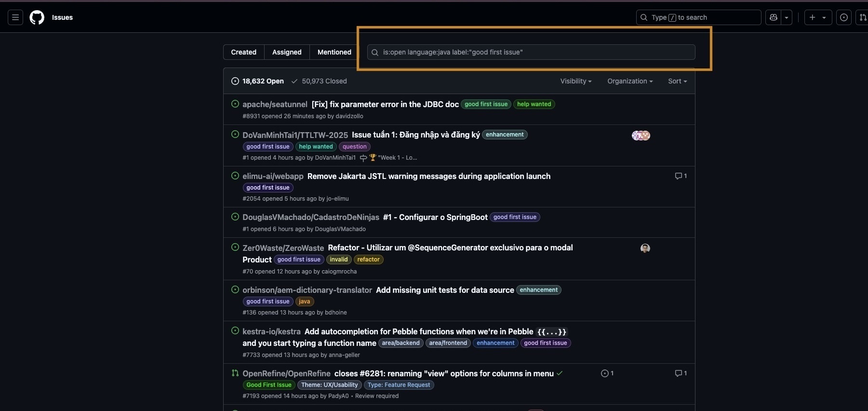Click the Issues page title
The image size is (868, 411).
tap(62, 17)
